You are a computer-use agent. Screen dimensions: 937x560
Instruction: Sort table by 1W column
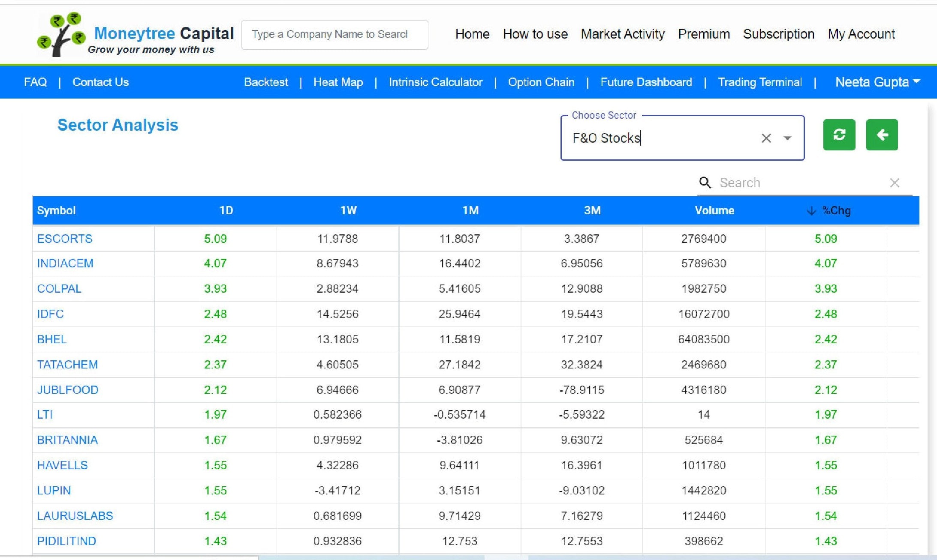pos(348,210)
